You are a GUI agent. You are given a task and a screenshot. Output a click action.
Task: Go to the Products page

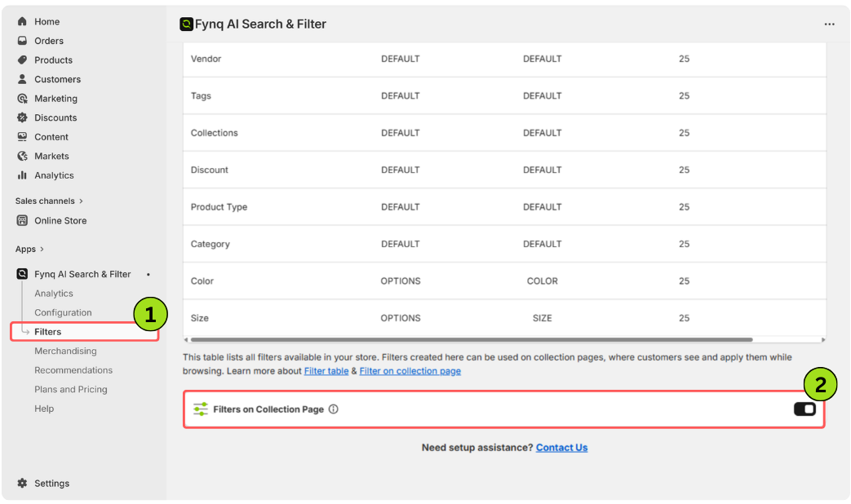pyautogui.click(x=53, y=60)
